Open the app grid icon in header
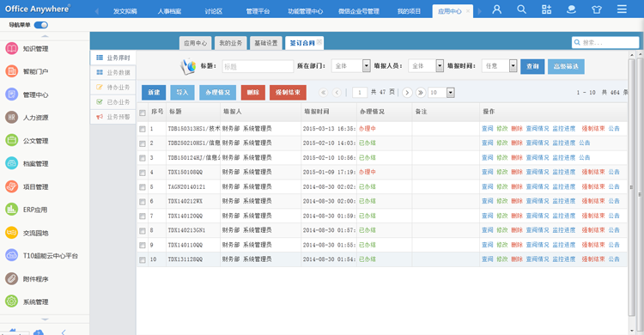 pos(546,9)
